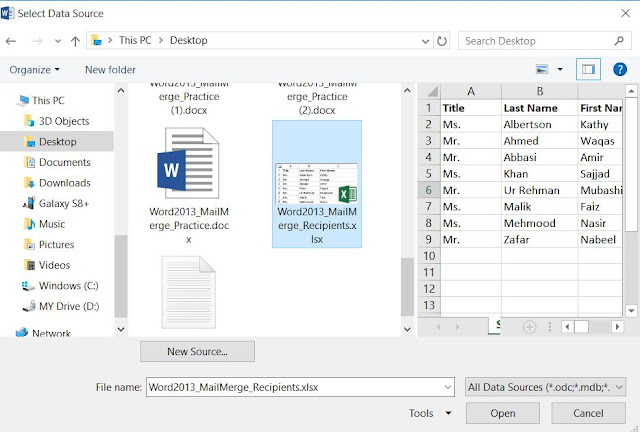Click the Search Desktop field
Viewport: 640px width, 432px height.
(x=544, y=41)
